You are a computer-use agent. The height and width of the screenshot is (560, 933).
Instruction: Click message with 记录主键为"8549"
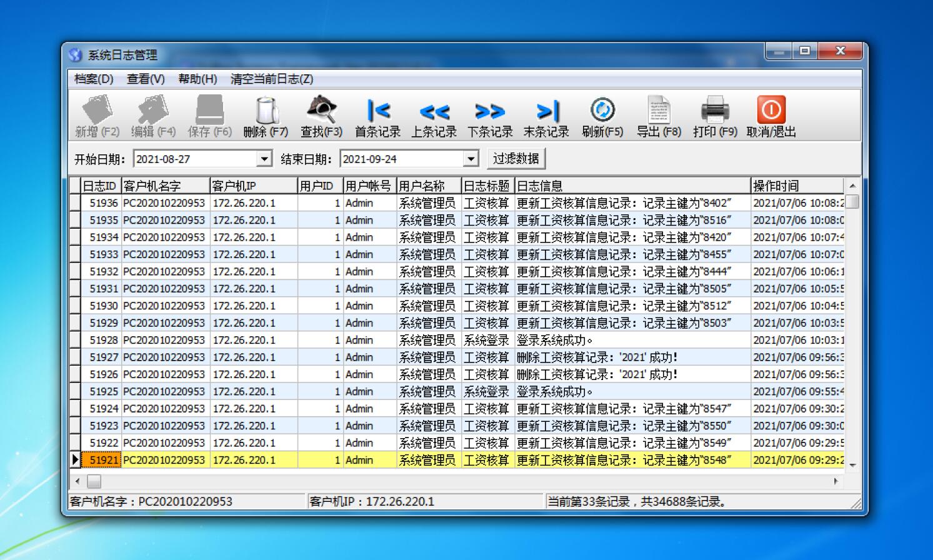[632, 442]
